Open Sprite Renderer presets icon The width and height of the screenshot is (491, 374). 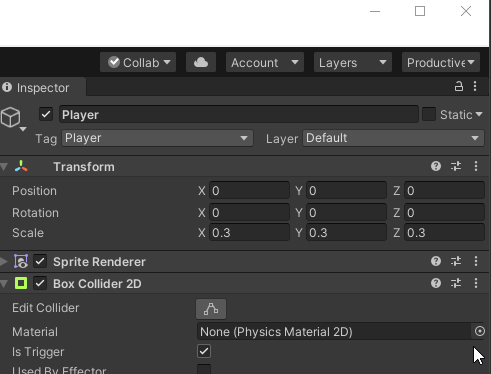click(x=456, y=261)
